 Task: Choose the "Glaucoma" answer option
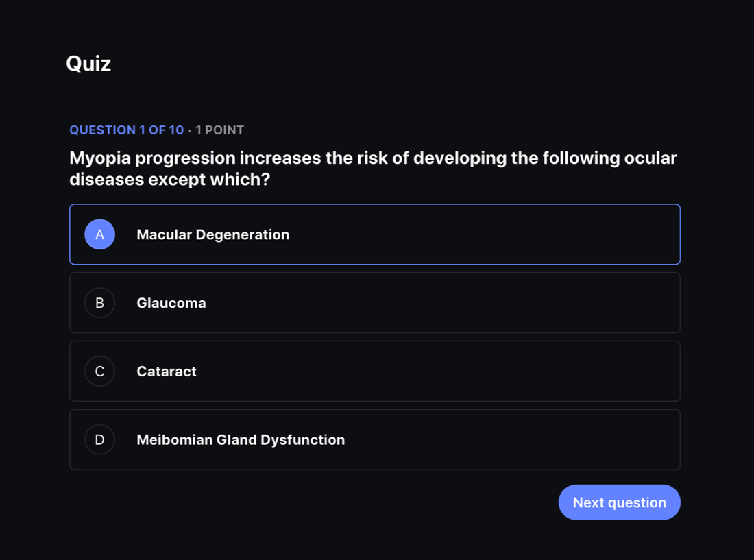click(375, 302)
